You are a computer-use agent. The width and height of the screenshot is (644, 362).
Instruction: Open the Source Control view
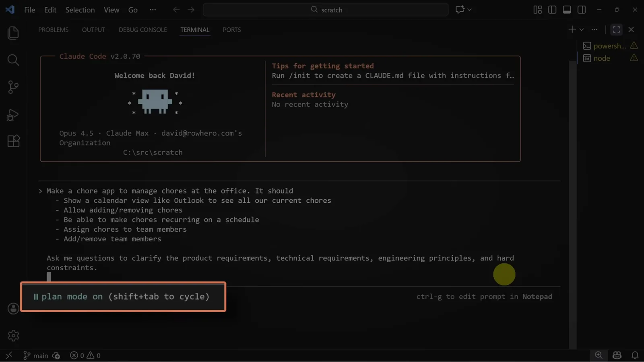point(13,87)
